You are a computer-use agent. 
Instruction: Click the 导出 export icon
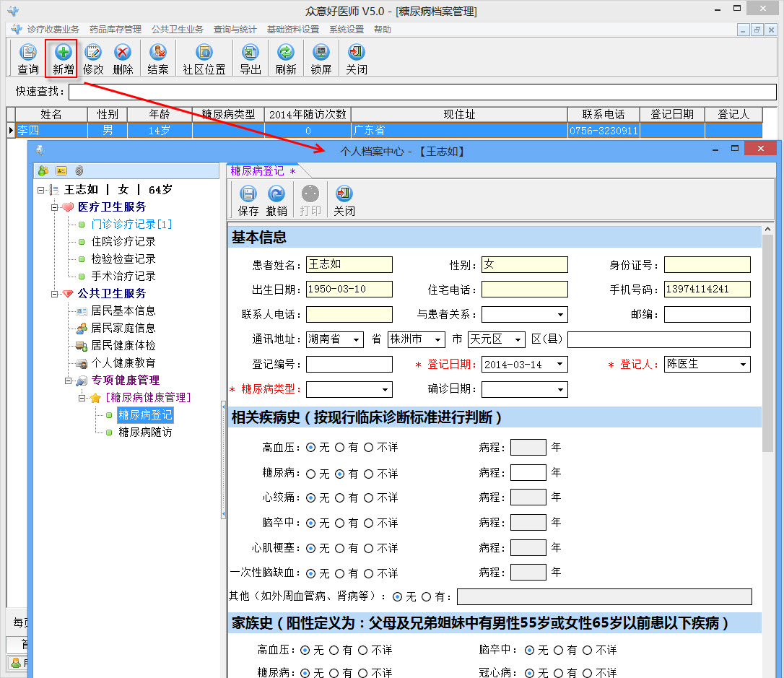pos(250,58)
